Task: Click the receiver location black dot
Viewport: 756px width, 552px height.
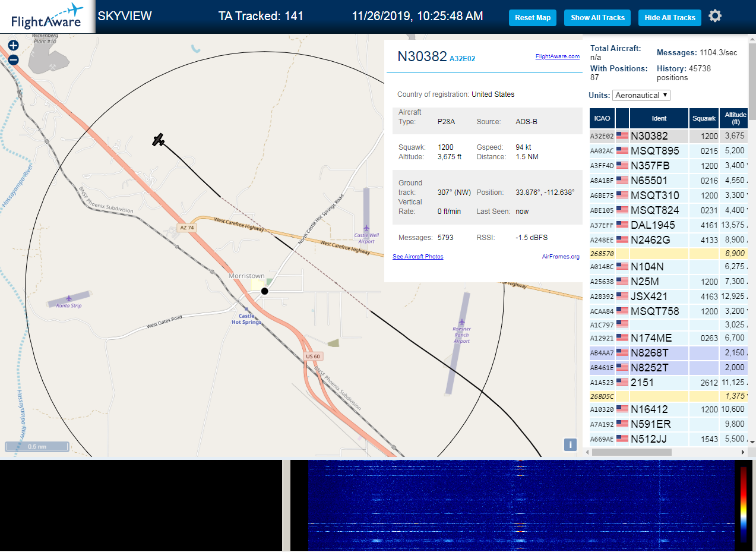Action: pyautogui.click(x=265, y=291)
